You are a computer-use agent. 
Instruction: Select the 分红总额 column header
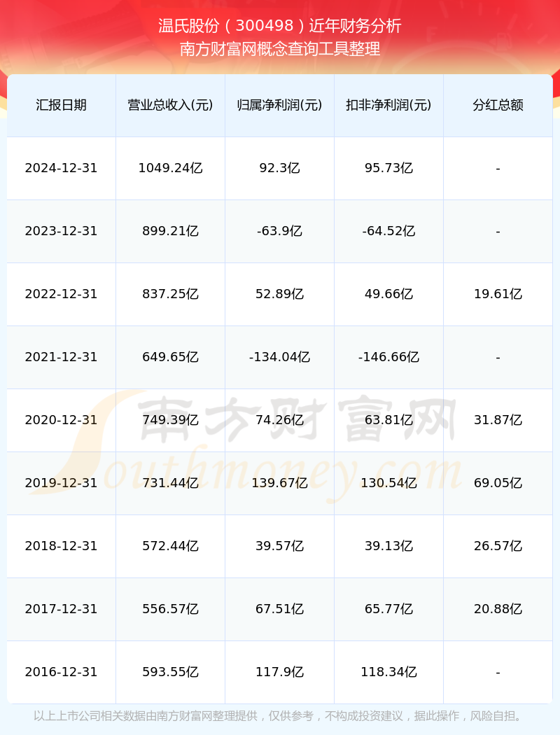click(498, 105)
